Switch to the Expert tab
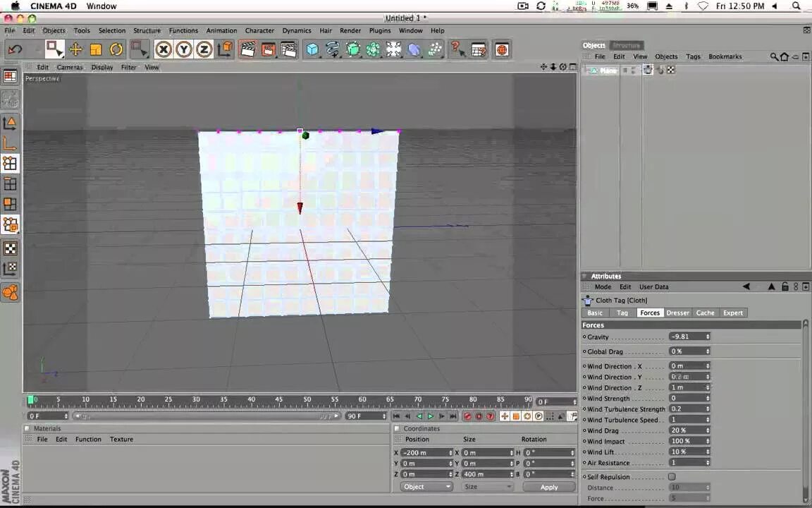This screenshot has width=812, height=508. [x=733, y=313]
